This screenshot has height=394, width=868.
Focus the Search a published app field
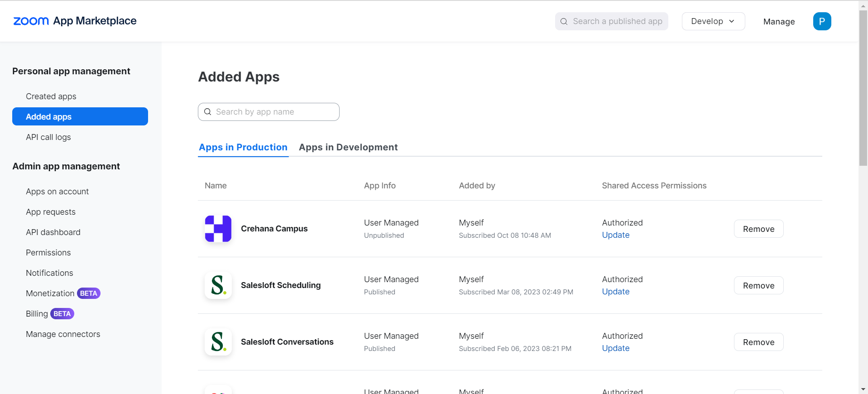tap(611, 21)
